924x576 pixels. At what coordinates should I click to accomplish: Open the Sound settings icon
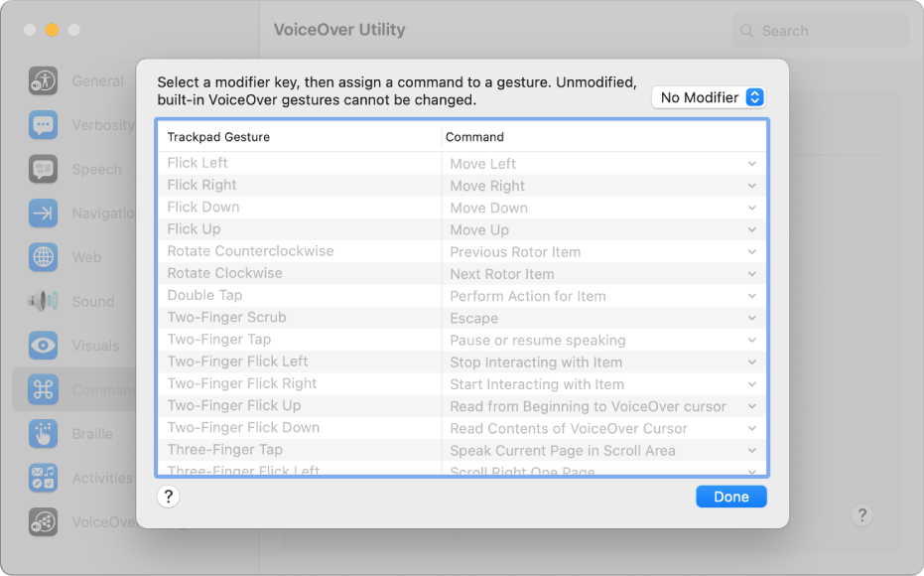pyautogui.click(x=43, y=301)
